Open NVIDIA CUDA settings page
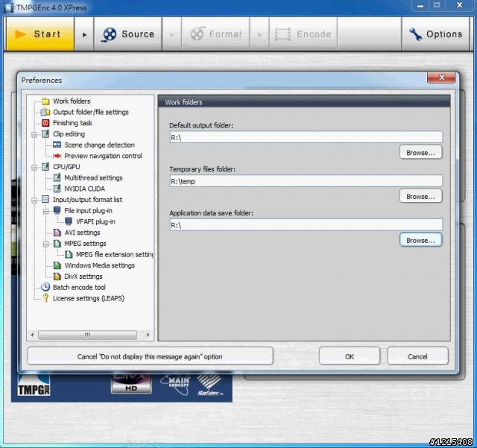This screenshot has height=448, width=477. pos(84,189)
